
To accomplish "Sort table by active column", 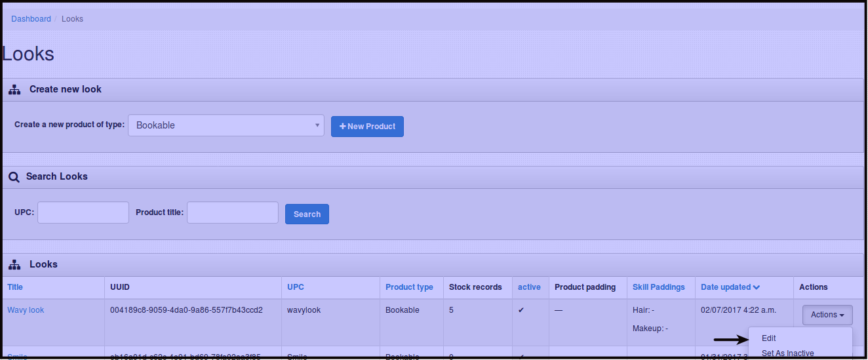I will 529,287.
